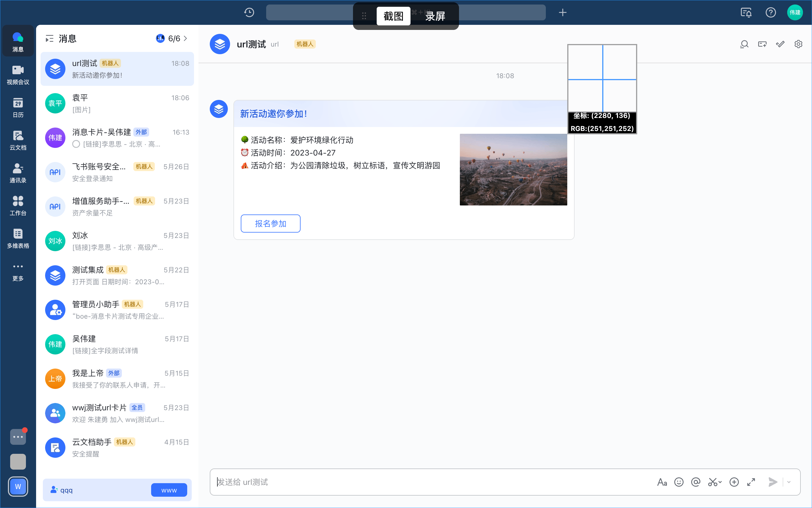Open the 我是上帝 conversation
Viewport: 812px width, 508px height.
[117, 379]
